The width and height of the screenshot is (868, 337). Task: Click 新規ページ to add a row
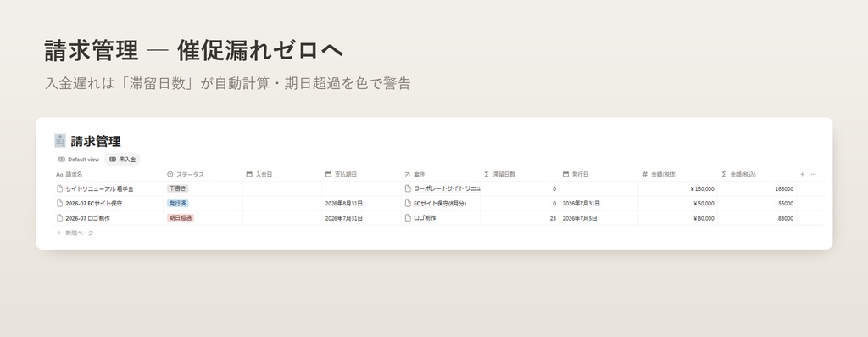pos(75,233)
